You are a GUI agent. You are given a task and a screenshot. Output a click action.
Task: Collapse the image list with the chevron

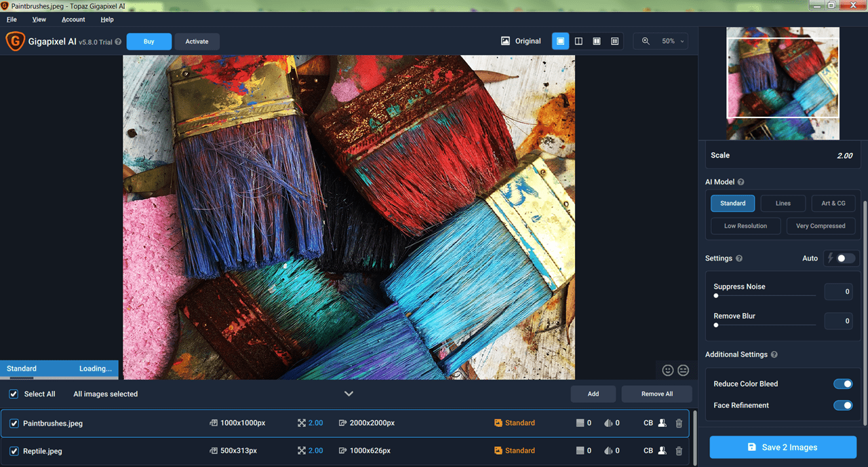pyautogui.click(x=349, y=394)
